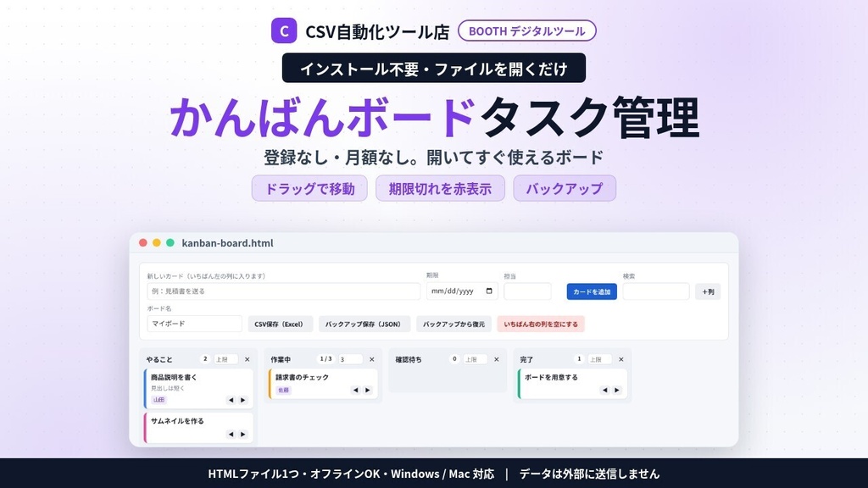Screen dimensions: 868x488
Task: Select the サムネイルを作る card
Action: pyautogui.click(x=198, y=427)
